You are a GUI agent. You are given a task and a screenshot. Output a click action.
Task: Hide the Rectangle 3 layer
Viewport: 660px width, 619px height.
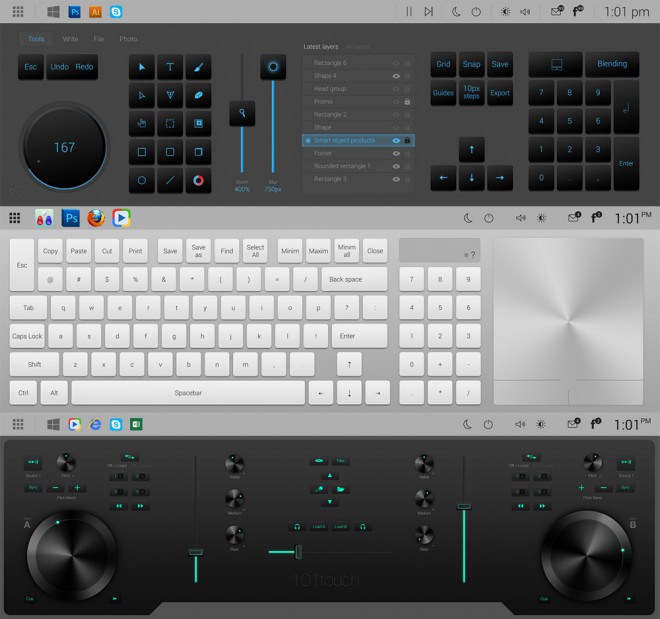396,179
